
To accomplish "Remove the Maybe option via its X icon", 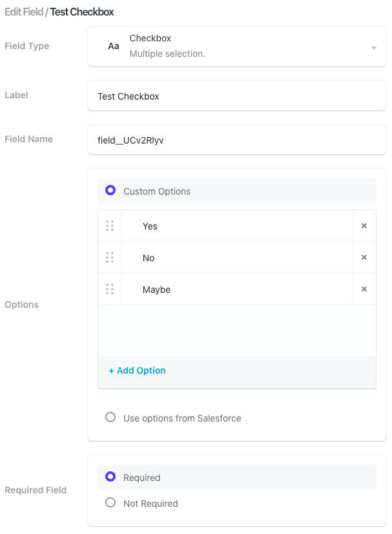I will pyautogui.click(x=364, y=289).
